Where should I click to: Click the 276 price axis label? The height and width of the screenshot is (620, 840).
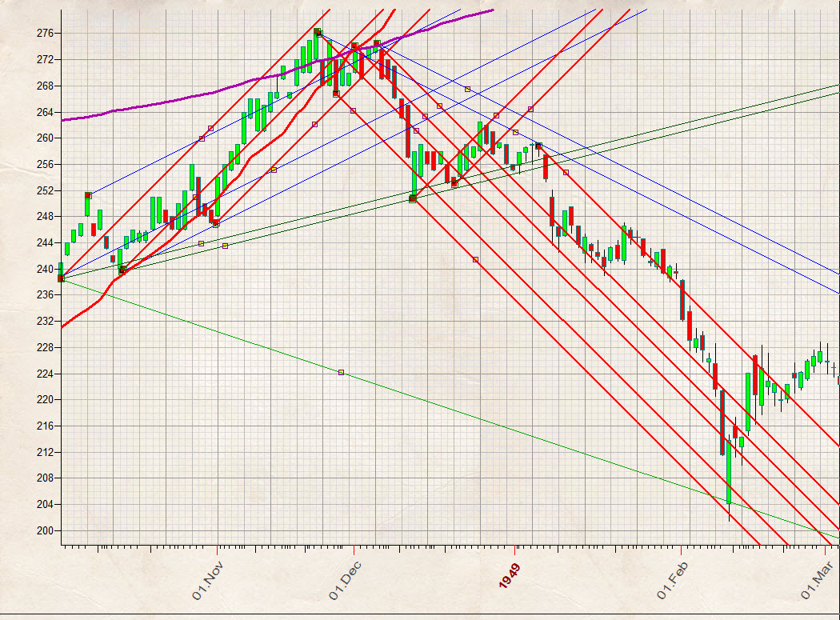44,33
